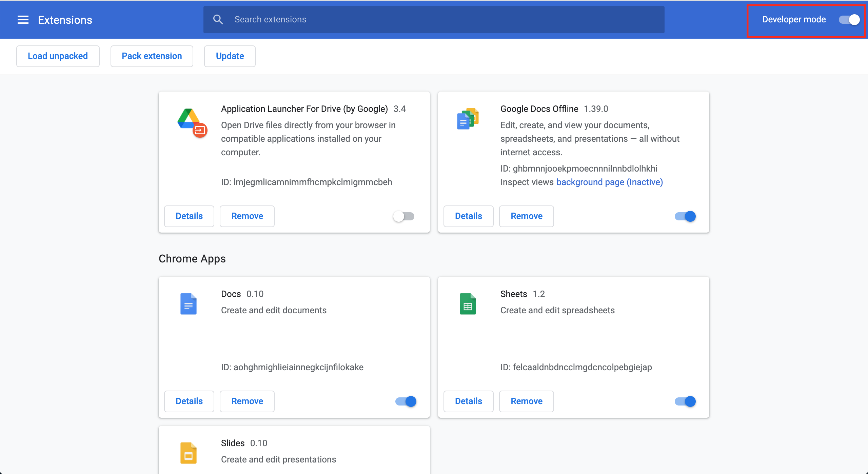Click the Application Launcher For Drive icon
Screen dimensions: 868x474
coord(192,123)
